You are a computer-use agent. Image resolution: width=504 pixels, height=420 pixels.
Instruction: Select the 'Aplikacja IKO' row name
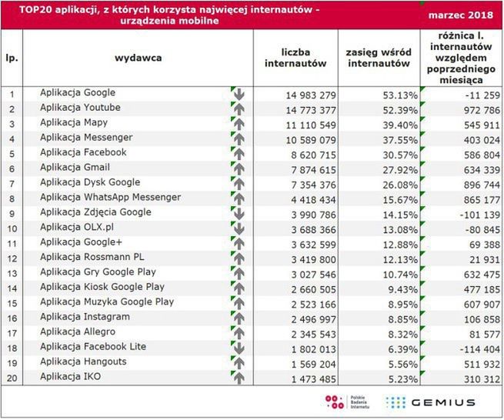70,377
